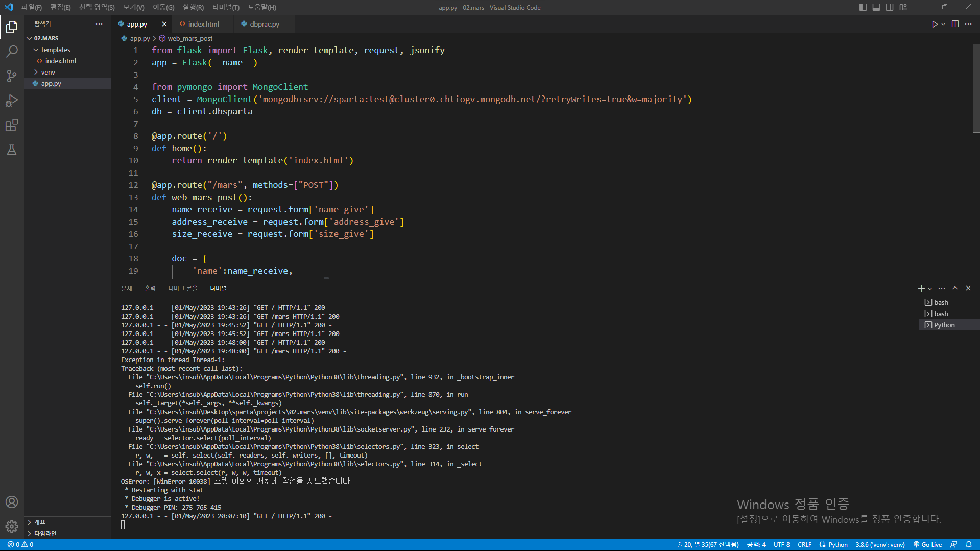980x551 pixels.
Task: Close the terminal panel
Action: [968, 288]
